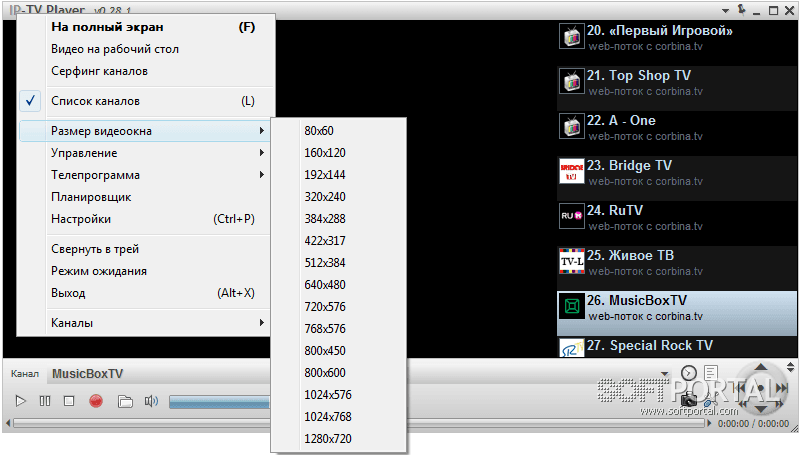Select На полный экран menu item
This screenshot has width=803, height=455.
point(146,27)
